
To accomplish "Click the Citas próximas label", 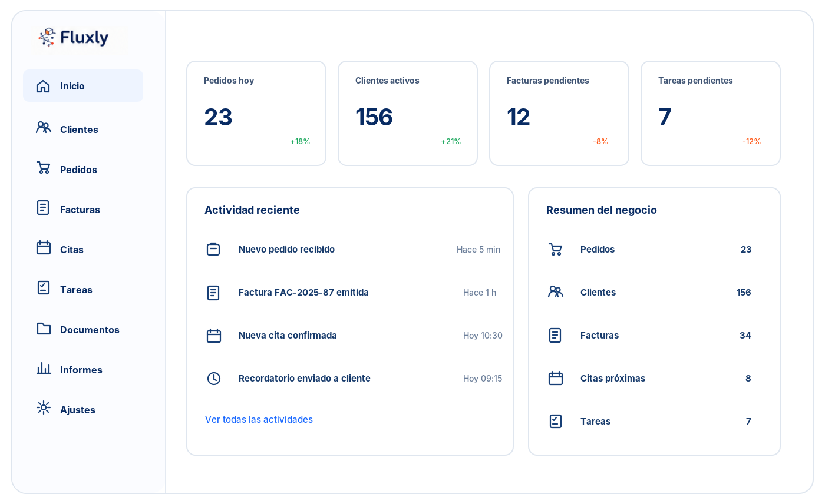I will [613, 379].
